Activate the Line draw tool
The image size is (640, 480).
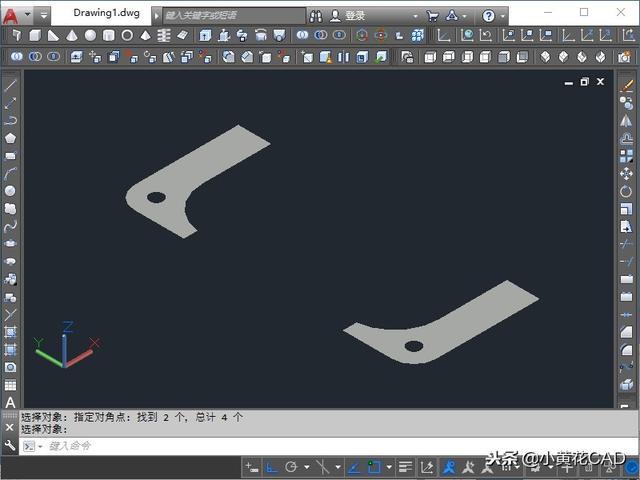[10, 85]
